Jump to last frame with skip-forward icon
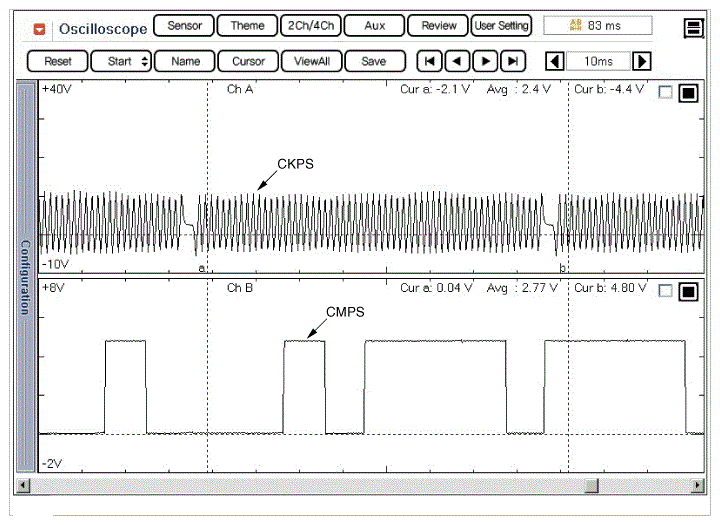This screenshot has height=525, width=720. 513,61
